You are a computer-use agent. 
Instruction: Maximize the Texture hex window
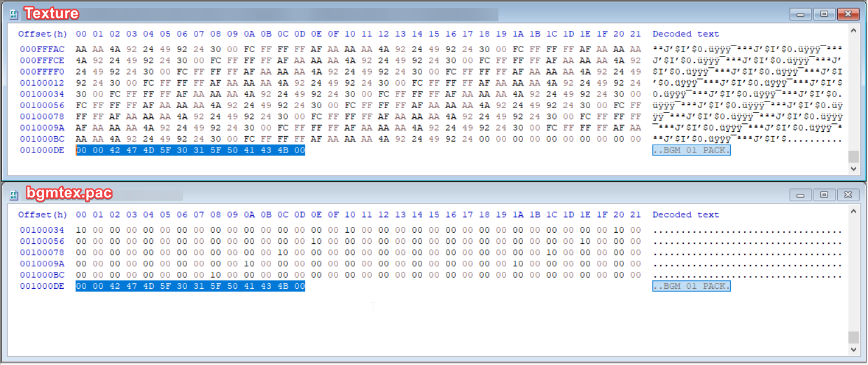tap(824, 14)
